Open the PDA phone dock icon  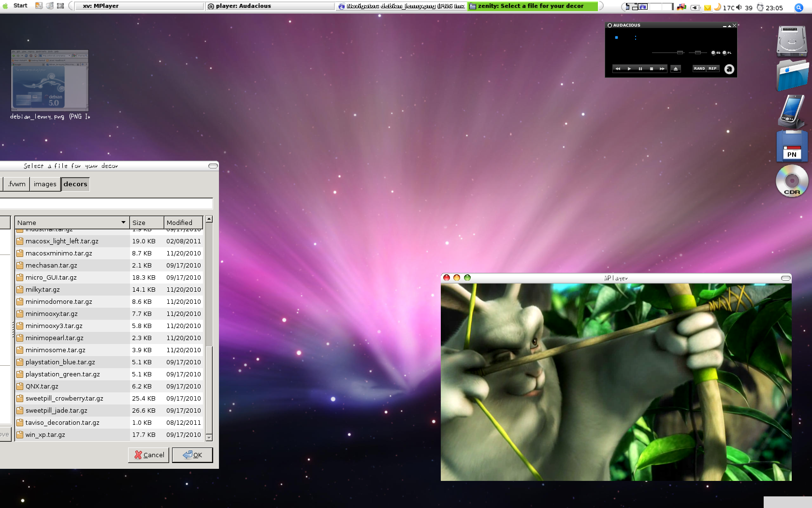792,111
